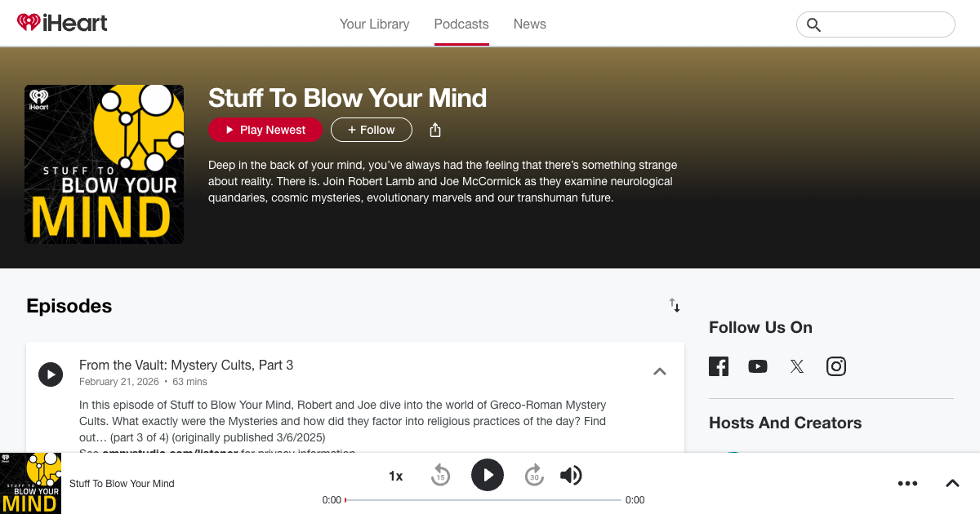The width and height of the screenshot is (980, 514).
Task: Open the more options icon in player bar
Action: point(907,483)
